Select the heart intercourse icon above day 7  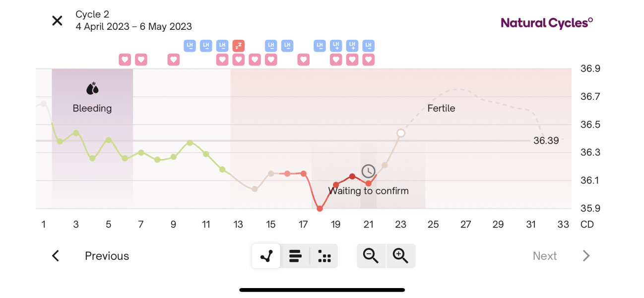tap(141, 59)
